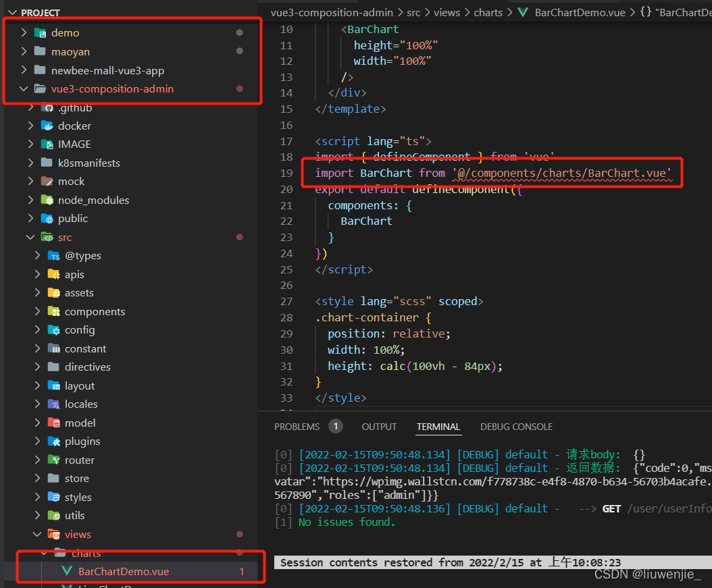Click line number 27 in the gutter

[286, 302]
